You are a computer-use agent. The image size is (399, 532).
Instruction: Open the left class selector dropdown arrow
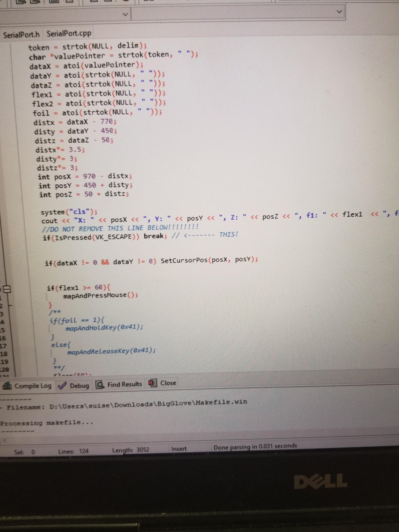125,14
